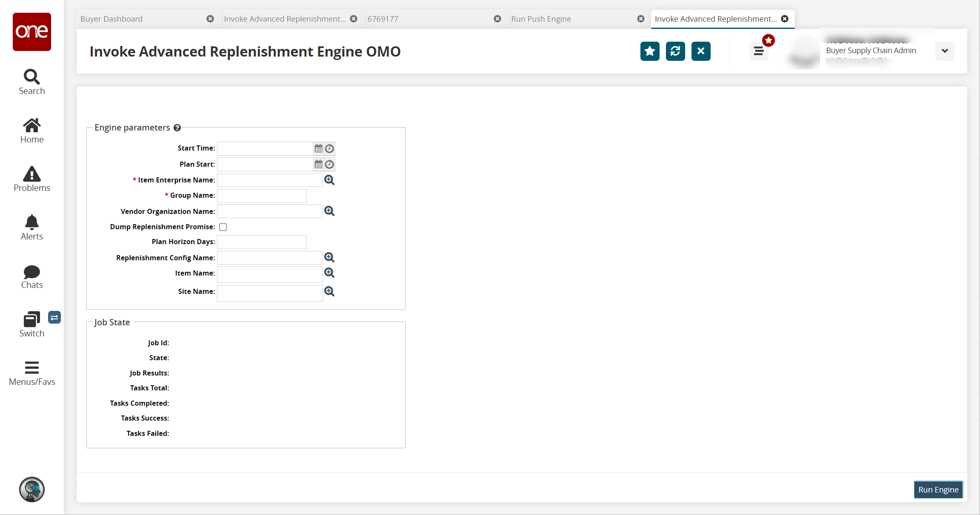The image size is (980, 515).
Task: Open Plan Start clock picker
Action: (x=329, y=165)
